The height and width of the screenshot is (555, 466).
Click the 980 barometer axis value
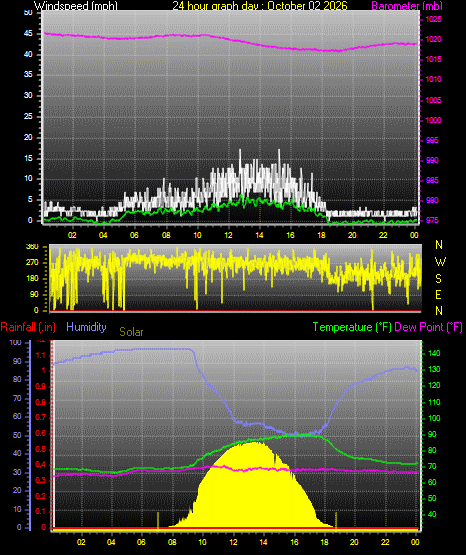coord(432,200)
